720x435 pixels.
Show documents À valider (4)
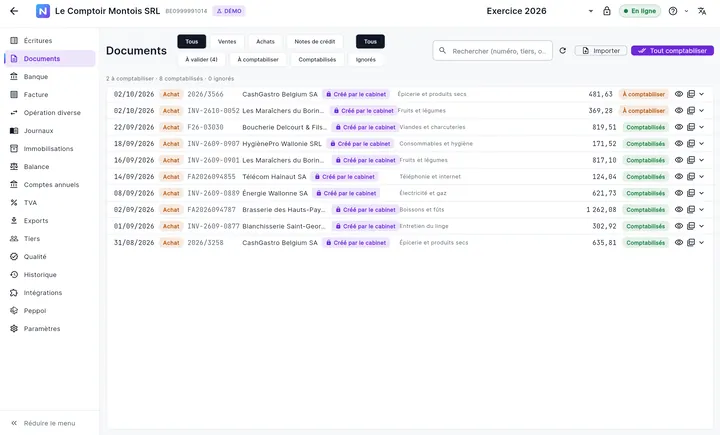click(x=201, y=60)
